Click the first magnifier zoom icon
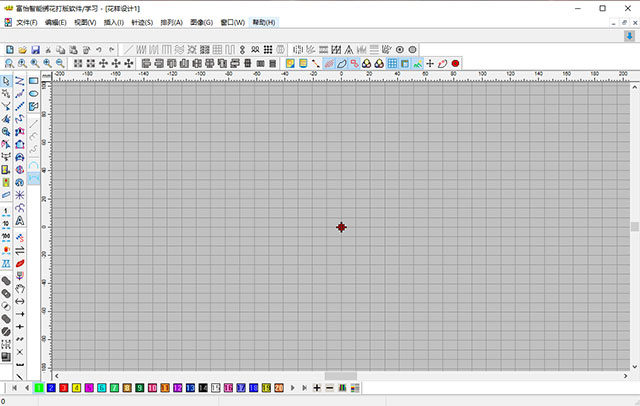The image size is (640, 406). point(9,63)
